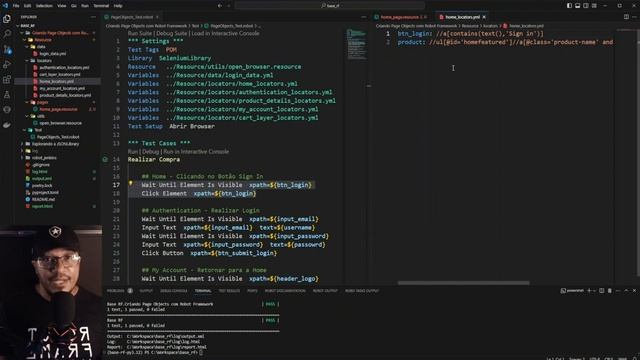
Task: Open the Terminal menu
Action: 101,6
